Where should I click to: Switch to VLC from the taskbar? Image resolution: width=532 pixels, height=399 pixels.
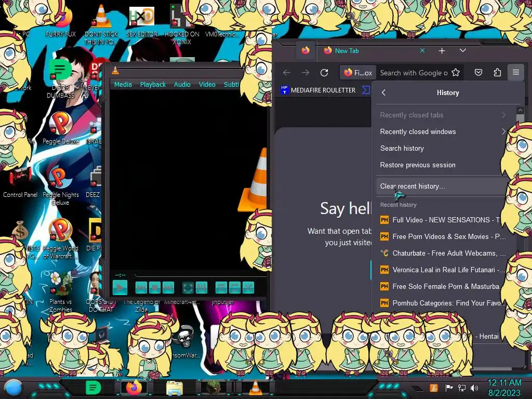click(x=255, y=388)
